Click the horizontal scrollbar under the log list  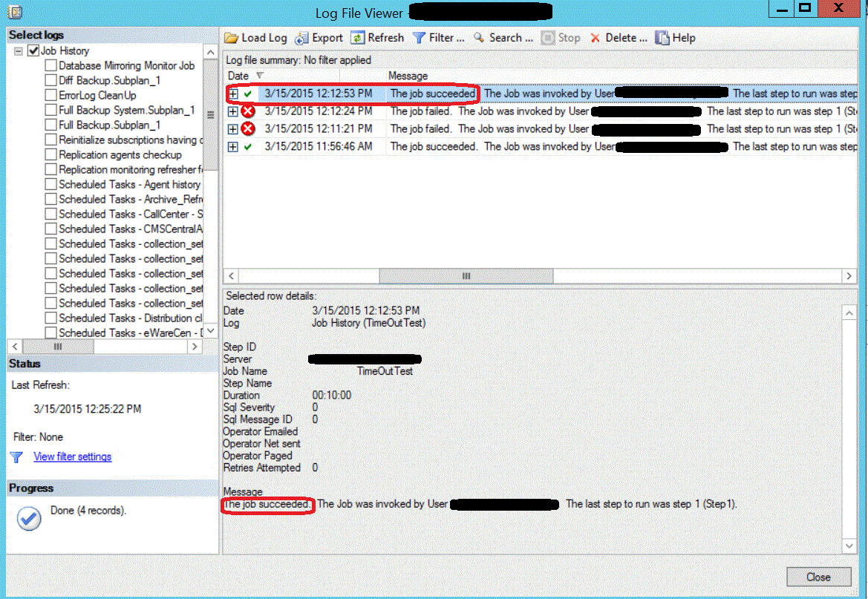point(466,275)
